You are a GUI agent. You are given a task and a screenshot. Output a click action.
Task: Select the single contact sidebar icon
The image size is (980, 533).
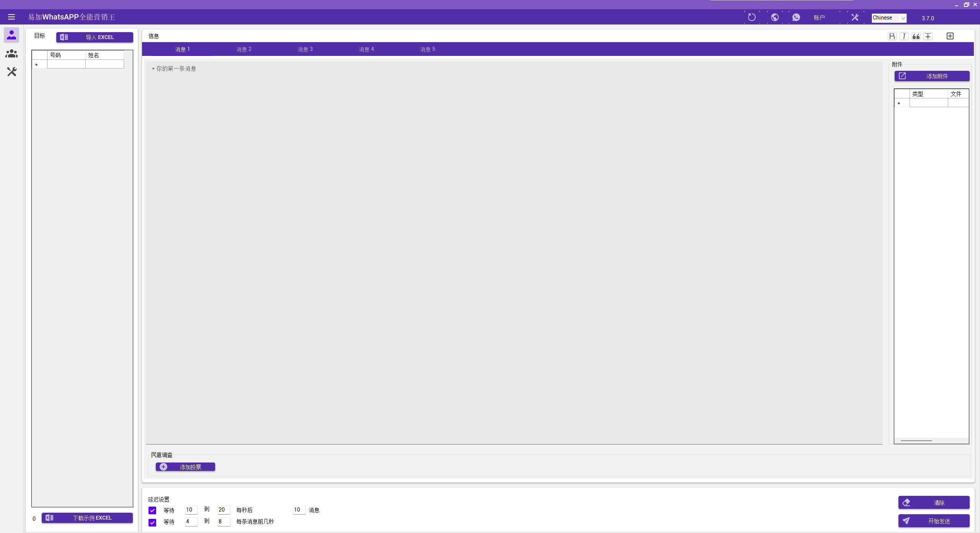click(x=11, y=35)
